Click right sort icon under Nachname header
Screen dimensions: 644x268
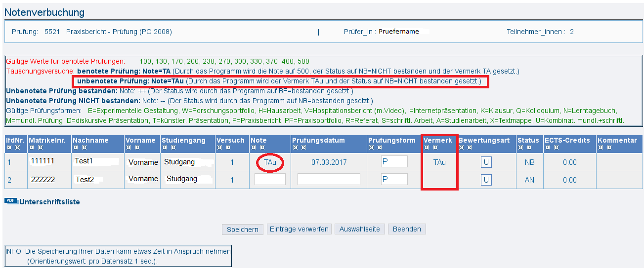tap(84, 148)
